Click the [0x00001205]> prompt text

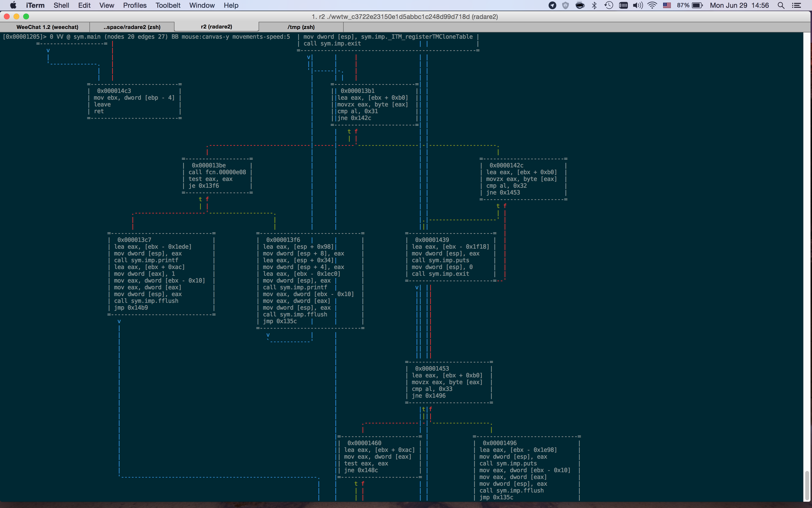click(24, 37)
